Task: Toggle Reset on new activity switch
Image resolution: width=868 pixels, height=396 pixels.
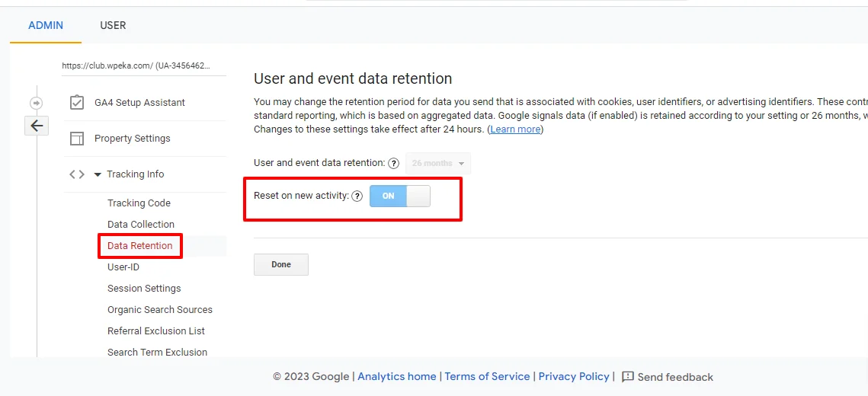Action: [400, 196]
